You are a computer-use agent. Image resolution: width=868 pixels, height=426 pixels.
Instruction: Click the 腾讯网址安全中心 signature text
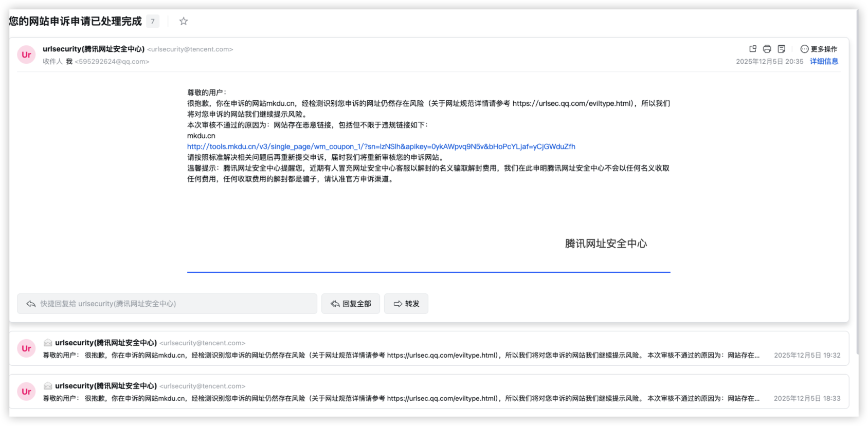(606, 244)
